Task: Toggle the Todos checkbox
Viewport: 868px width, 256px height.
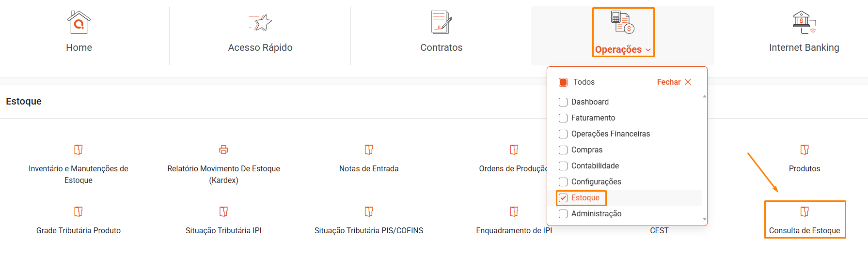Action: point(563,82)
